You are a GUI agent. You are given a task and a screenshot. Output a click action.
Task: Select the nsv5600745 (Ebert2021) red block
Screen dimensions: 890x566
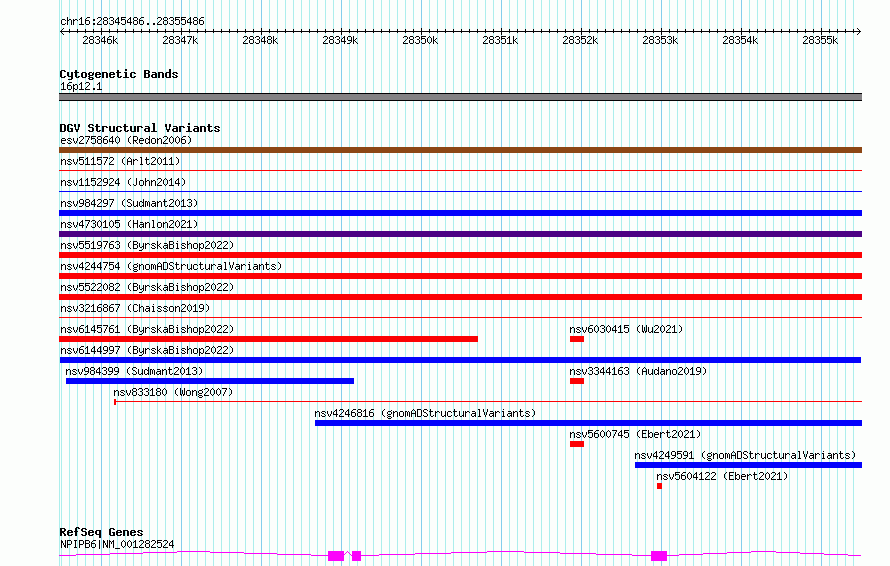click(x=577, y=444)
